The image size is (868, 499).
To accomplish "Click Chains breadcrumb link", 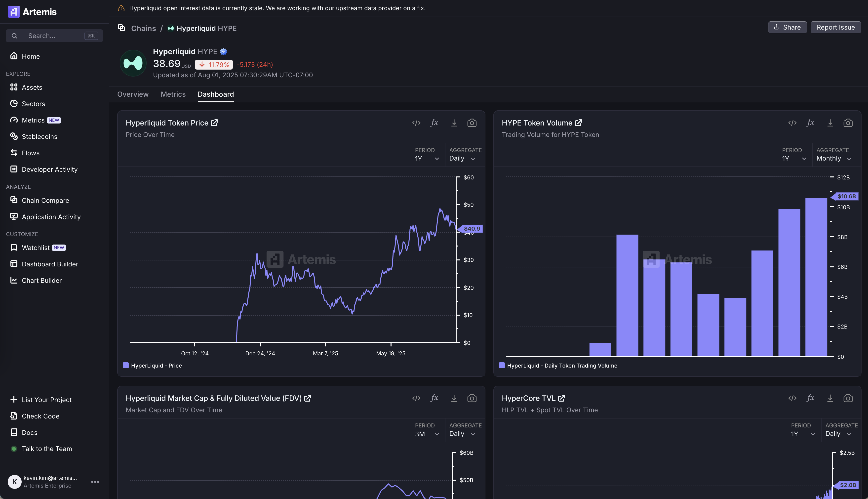I will [144, 28].
